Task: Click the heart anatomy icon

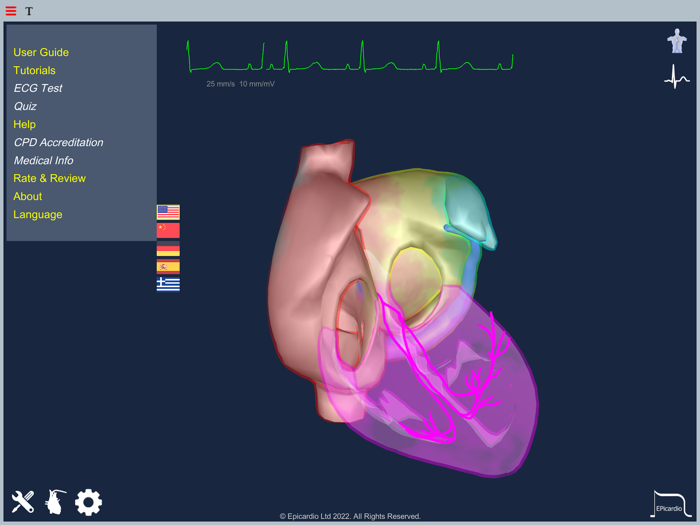Action: [x=55, y=502]
